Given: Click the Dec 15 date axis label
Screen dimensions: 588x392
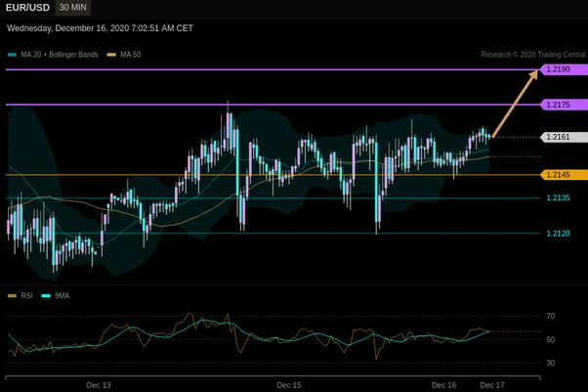Looking at the screenshot, I should coord(289,385).
